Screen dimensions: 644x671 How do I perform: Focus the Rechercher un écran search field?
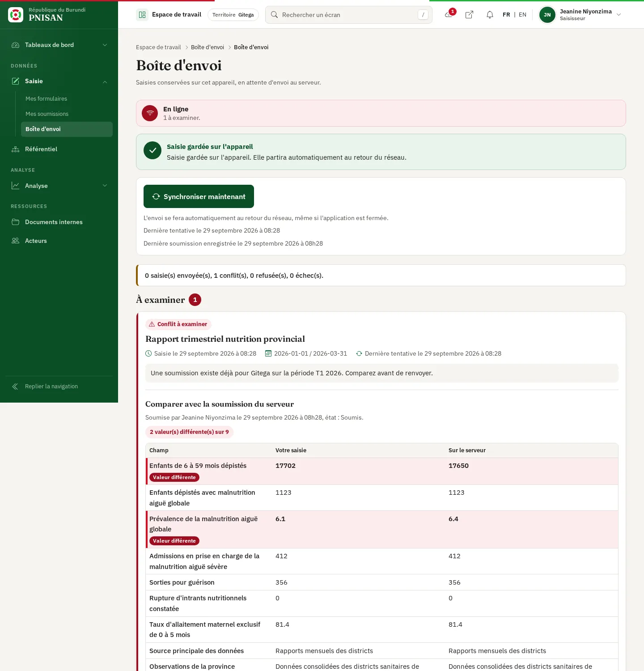[x=349, y=15]
